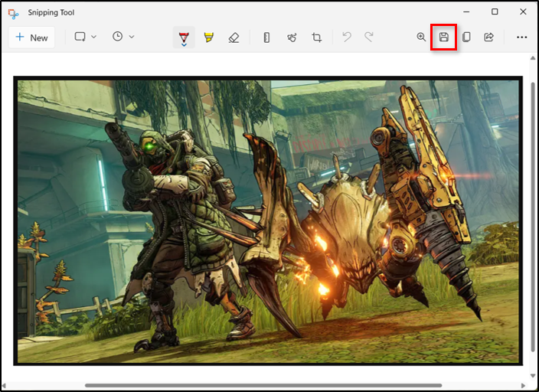Copy the snip to clipboard
The image size is (539, 392).
pos(465,37)
